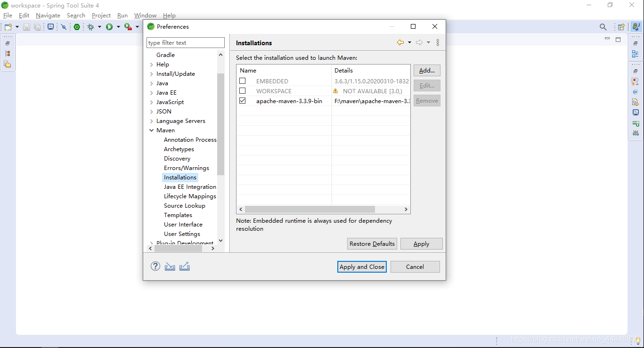Viewport: 644px width, 348px height.
Task: Click the Search magnifier icon in the toolbar
Action: click(603, 27)
